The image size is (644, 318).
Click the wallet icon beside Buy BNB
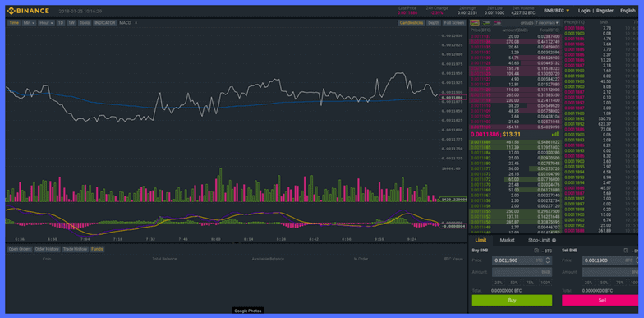536,251
